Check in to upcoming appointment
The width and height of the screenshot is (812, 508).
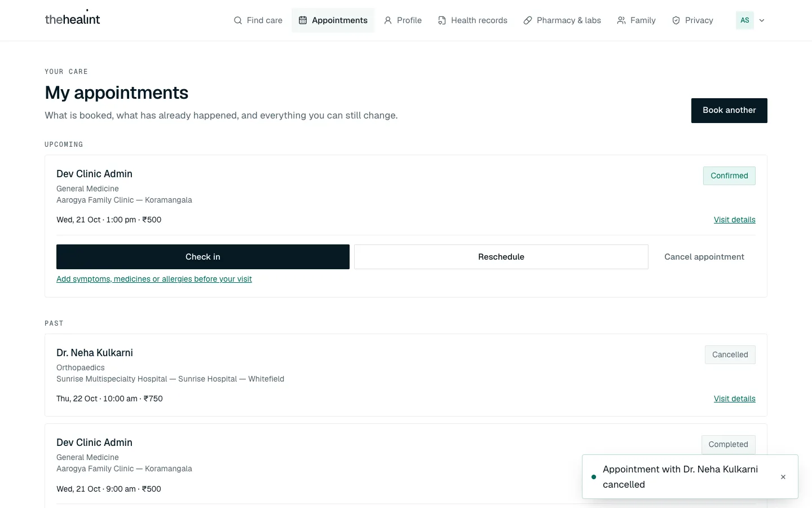203,257
